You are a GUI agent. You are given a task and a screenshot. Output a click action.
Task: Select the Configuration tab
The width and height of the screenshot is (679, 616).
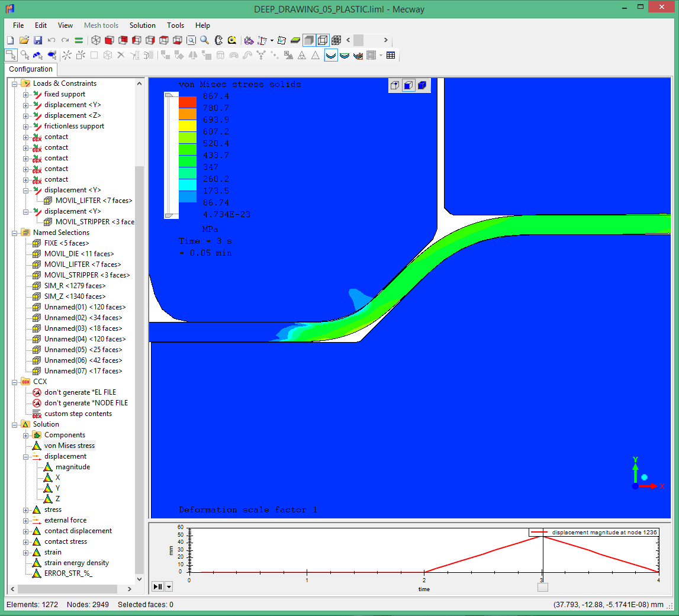point(31,69)
